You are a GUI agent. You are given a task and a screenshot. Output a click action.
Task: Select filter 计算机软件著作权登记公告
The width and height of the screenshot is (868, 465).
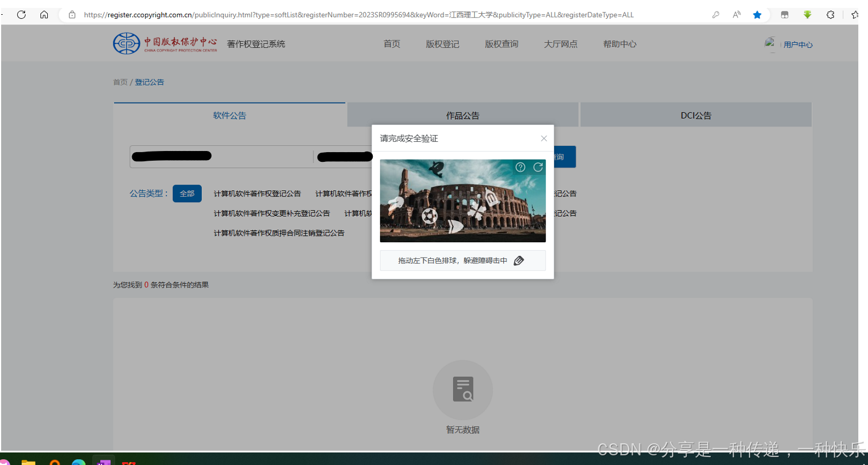click(258, 193)
